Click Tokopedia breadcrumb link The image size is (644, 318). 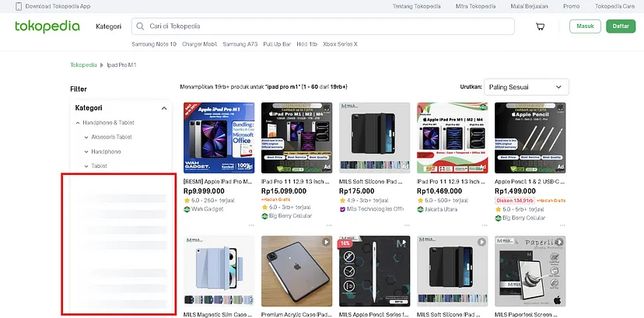[83, 65]
